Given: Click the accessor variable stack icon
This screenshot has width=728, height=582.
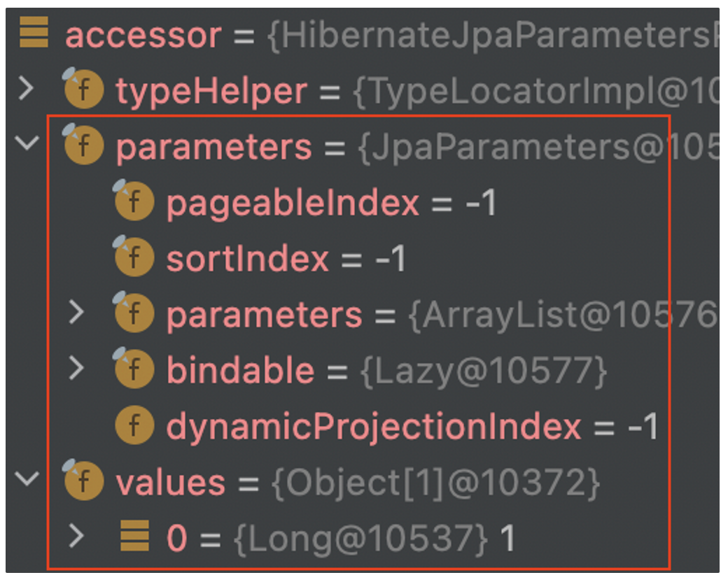Looking at the screenshot, I should 34,32.
